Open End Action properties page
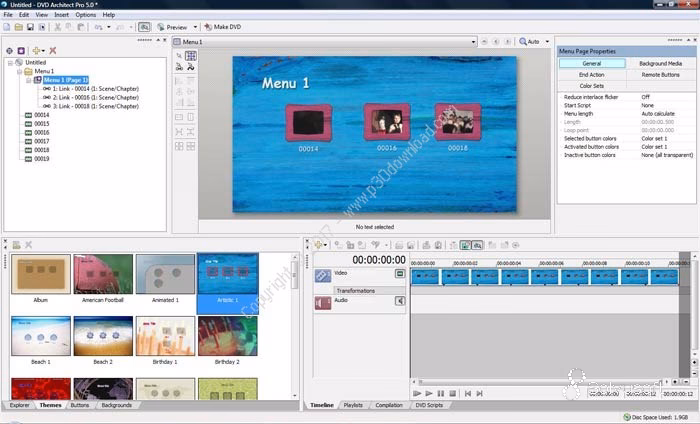Viewport: 700px width, 424px height. [592, 75]
